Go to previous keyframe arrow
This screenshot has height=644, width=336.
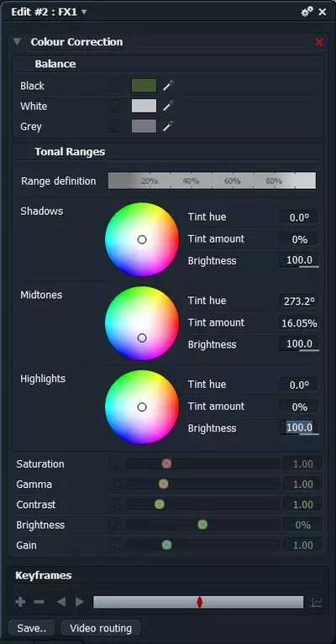[60, 602]
